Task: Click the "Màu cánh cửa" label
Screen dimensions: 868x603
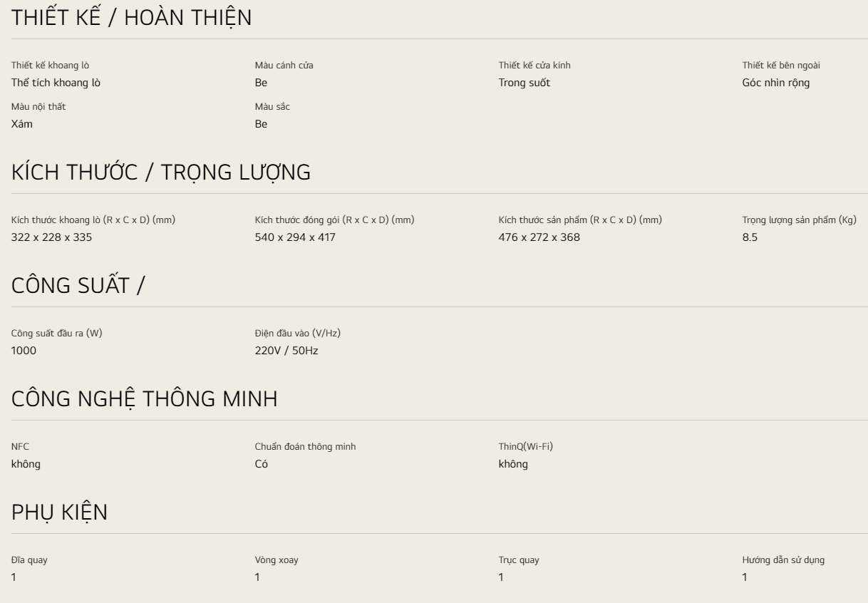Action: point(284,66)
